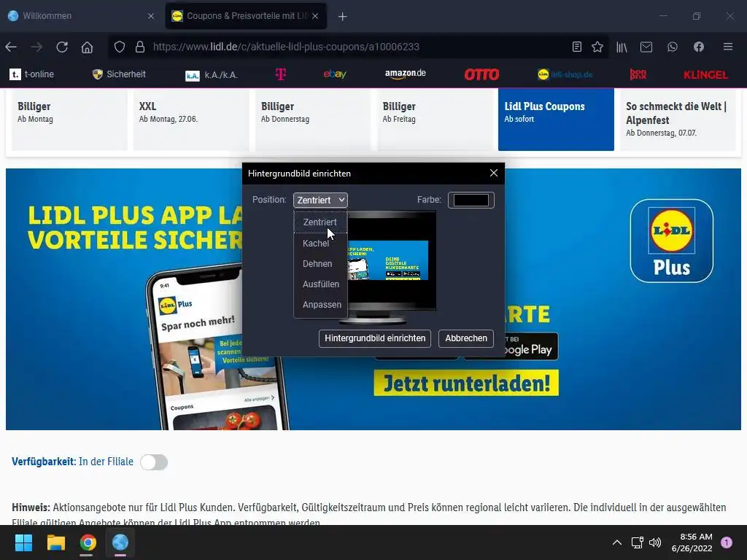Viewport: 747px width, 560px height.
Task: Open Sicherheit bookmark
Action: (119, 74)
